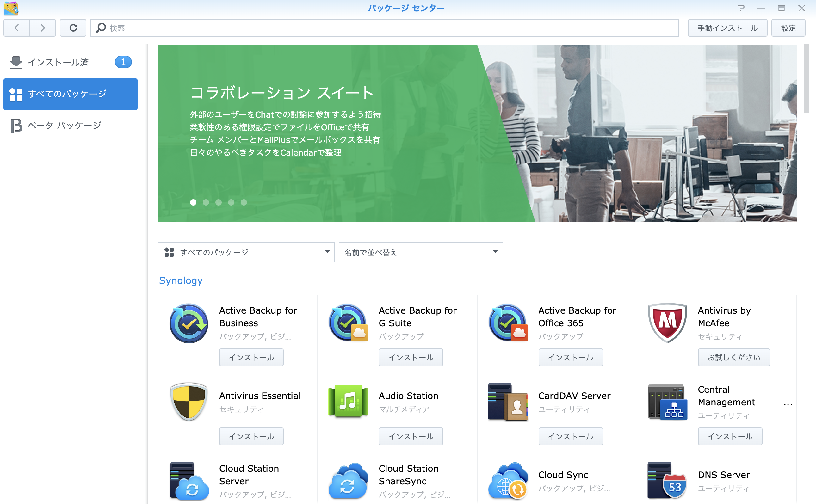
Task: Open Central Management System icon
Action: tap(667, 402)
